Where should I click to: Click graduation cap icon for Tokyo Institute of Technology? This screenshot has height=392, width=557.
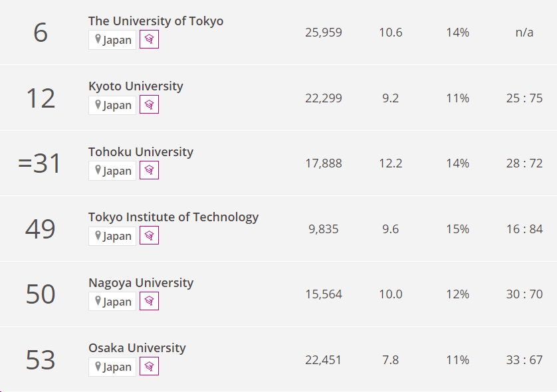pyautogui.click(x=149, y=236)
